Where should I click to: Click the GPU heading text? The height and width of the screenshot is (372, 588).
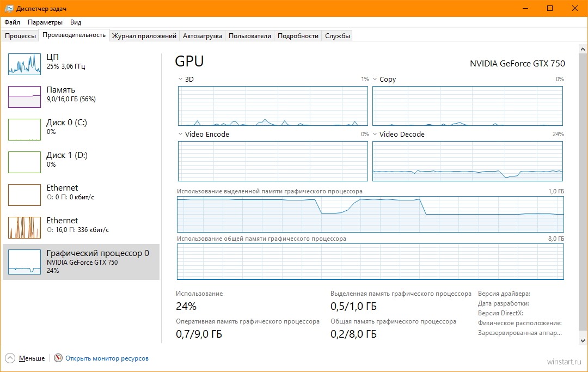189,61
